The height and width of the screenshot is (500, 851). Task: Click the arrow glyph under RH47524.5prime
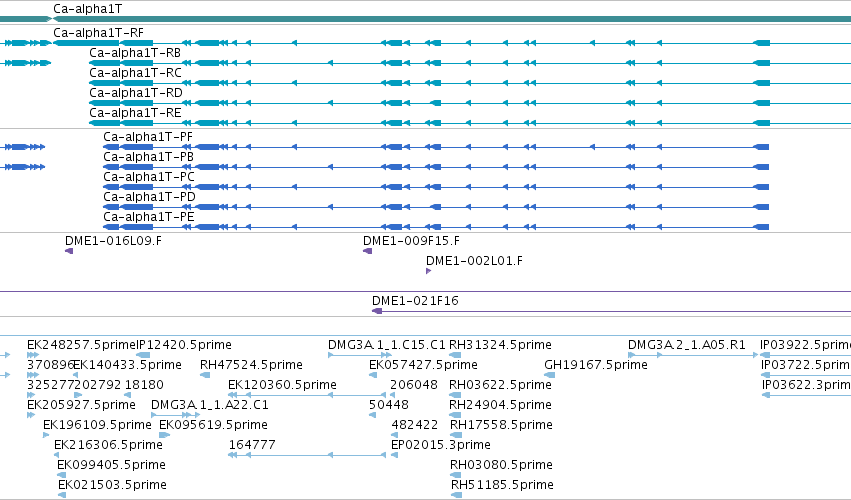(x=205, y=375)
